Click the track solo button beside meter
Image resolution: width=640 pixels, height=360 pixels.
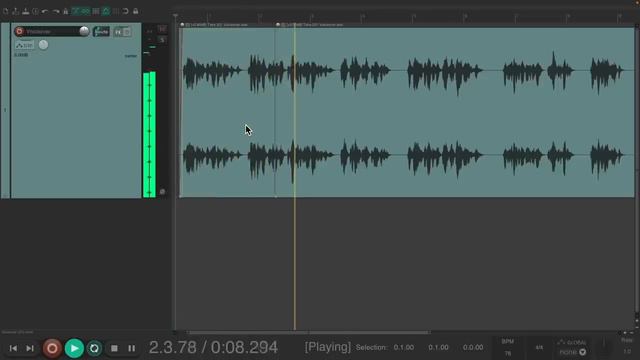[x=162, y=40]
